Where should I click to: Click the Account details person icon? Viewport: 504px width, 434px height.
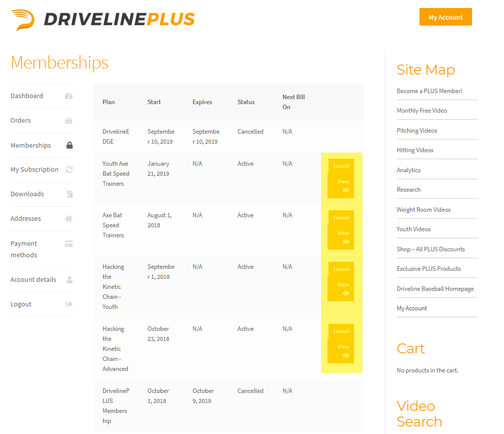click(x=69, y=280)
